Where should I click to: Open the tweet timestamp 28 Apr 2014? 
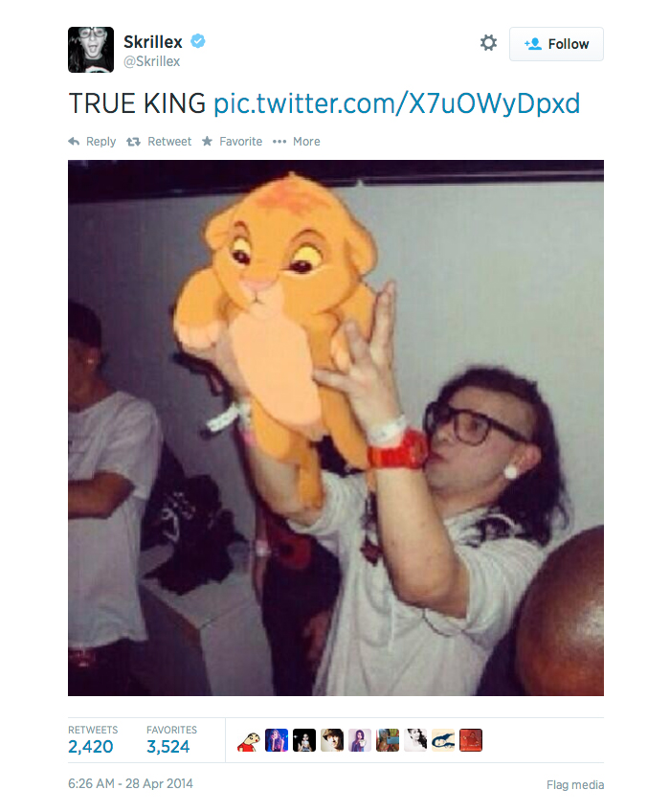click(x=130, y=783)
